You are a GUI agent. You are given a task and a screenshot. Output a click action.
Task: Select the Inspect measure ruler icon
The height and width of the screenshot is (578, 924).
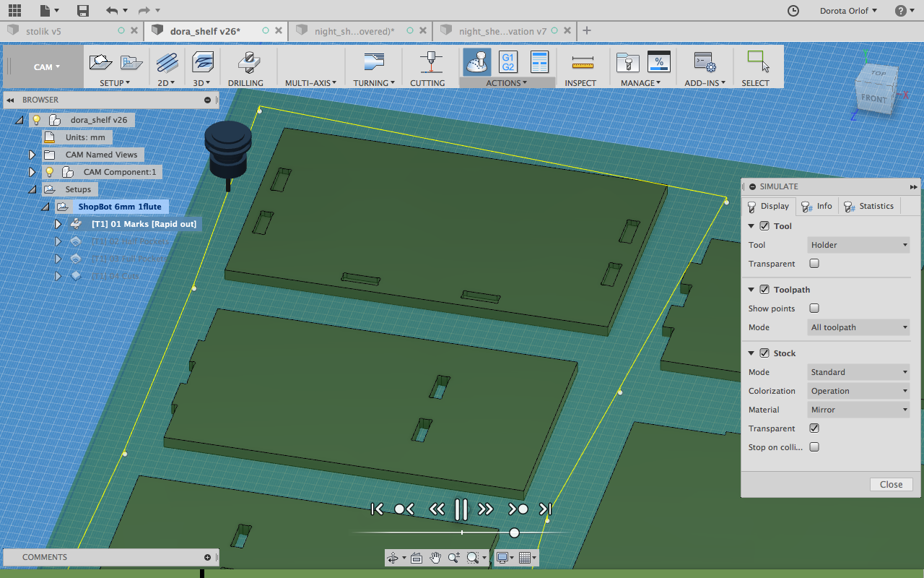coord(582,62)
